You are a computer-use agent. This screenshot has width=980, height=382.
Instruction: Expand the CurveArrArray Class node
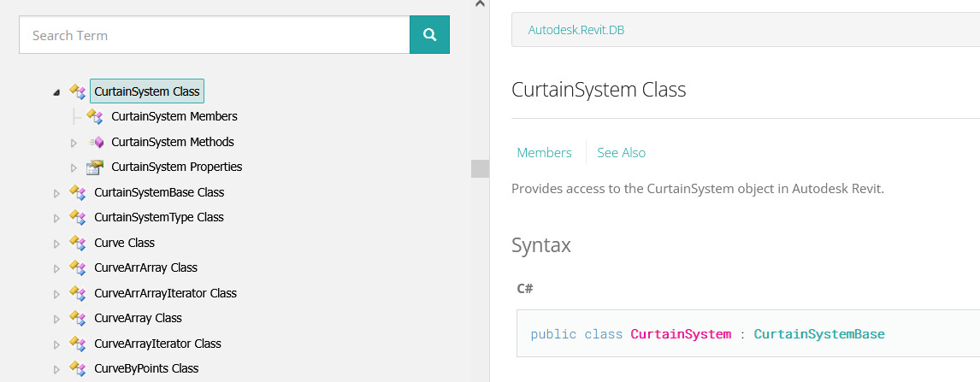click(57, 268)
